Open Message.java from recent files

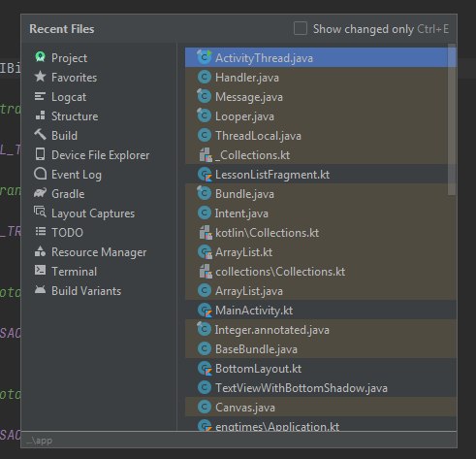click(x=320, y=96)
